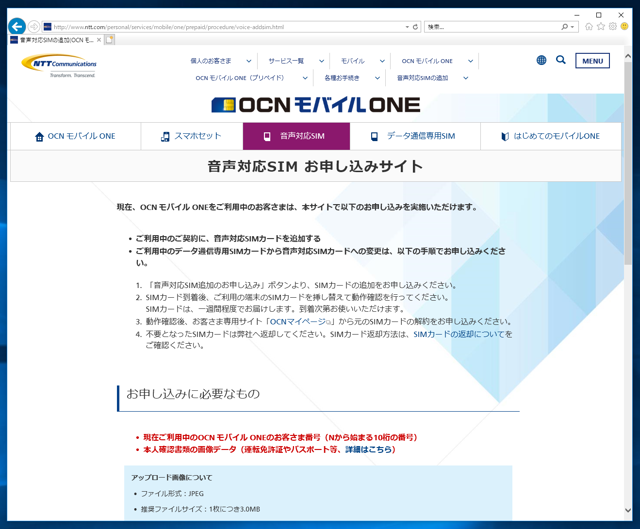Click the ファイル形式：JPEG line
Viewport: 640px width, 529px height.
click(x=172, y=493)
